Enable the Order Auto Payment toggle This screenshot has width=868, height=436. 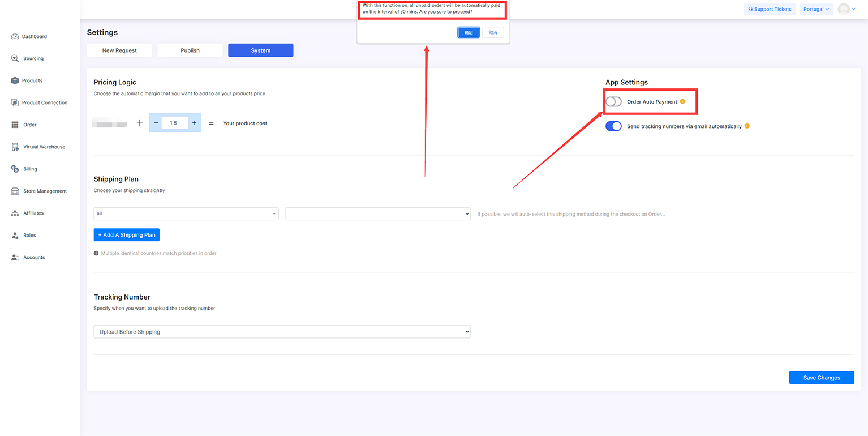pos(613,102)
